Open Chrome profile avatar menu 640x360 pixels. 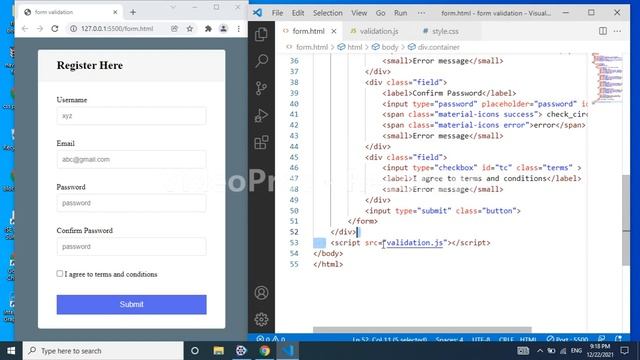click(223, 29)
